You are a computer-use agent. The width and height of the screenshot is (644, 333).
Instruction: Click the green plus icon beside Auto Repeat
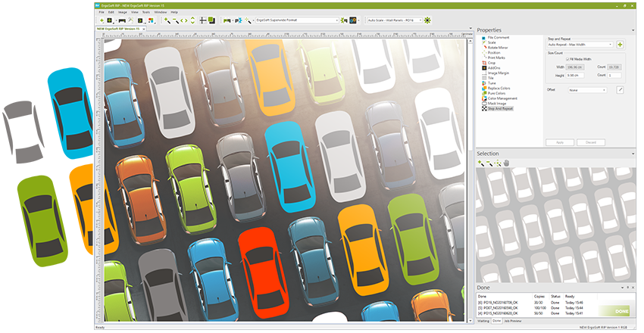point(621,45)
